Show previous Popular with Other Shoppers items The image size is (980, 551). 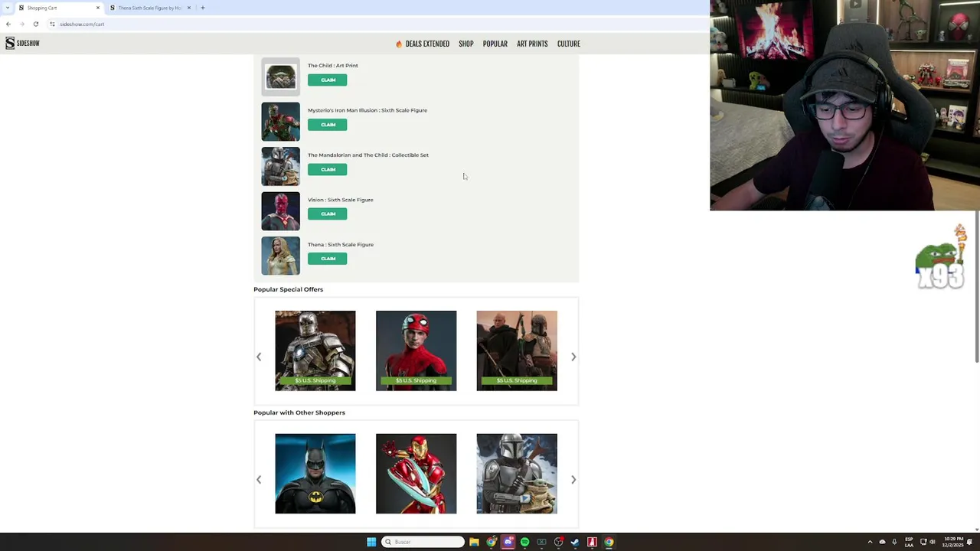point(259,480)
